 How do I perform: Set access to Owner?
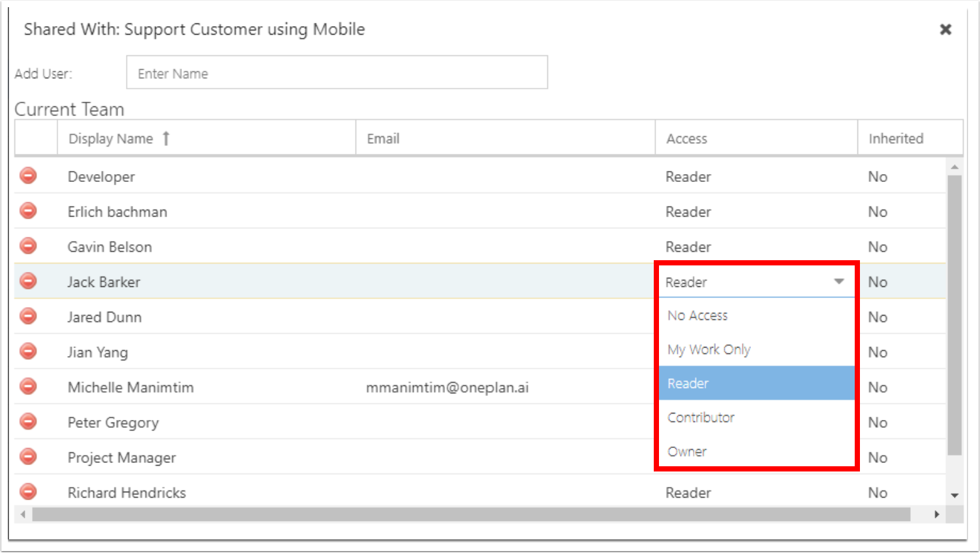click(757, 451)
